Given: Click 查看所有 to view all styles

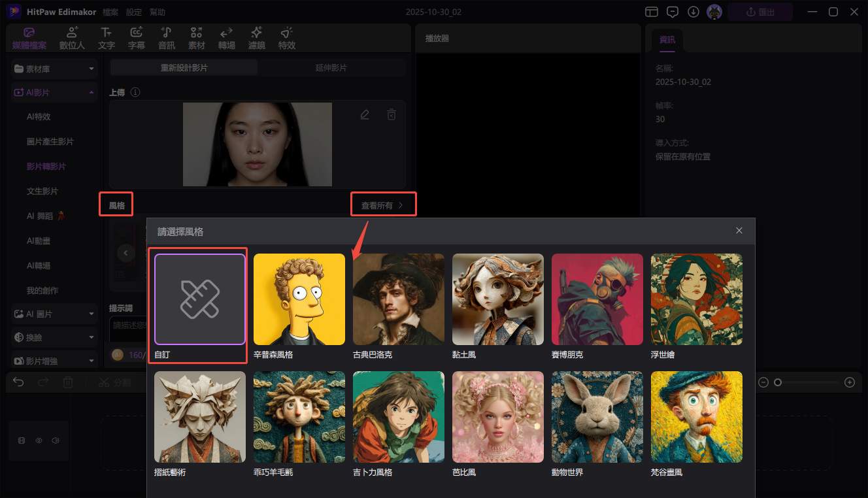Looking at the screenshot, I should (383, 205).
